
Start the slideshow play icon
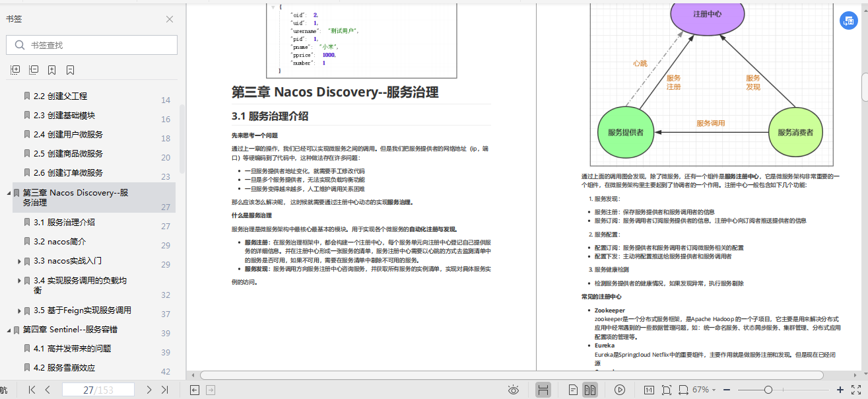coord(619,390)
